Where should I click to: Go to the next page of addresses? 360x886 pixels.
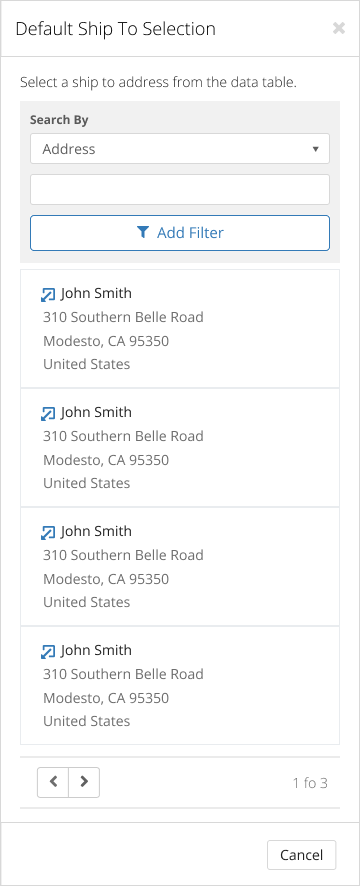click(x=84, y=782)
